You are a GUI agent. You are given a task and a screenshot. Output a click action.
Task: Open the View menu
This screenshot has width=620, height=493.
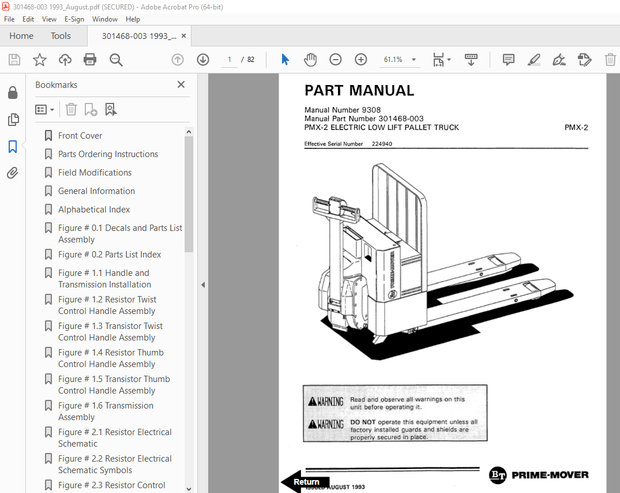(49, 19)
